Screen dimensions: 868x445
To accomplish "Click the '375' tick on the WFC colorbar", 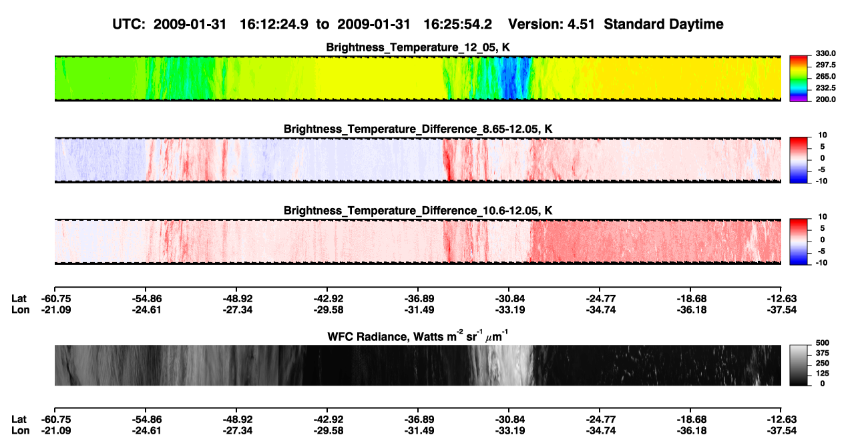I will [821, 352].
